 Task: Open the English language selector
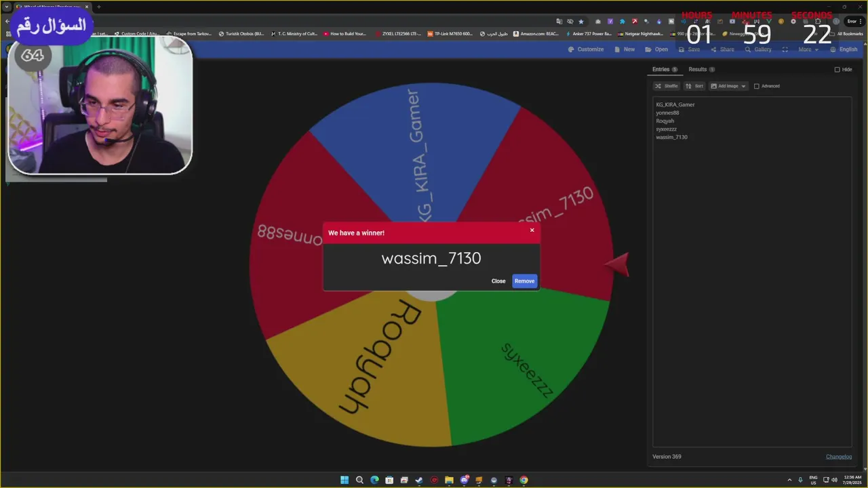[844, 49]
